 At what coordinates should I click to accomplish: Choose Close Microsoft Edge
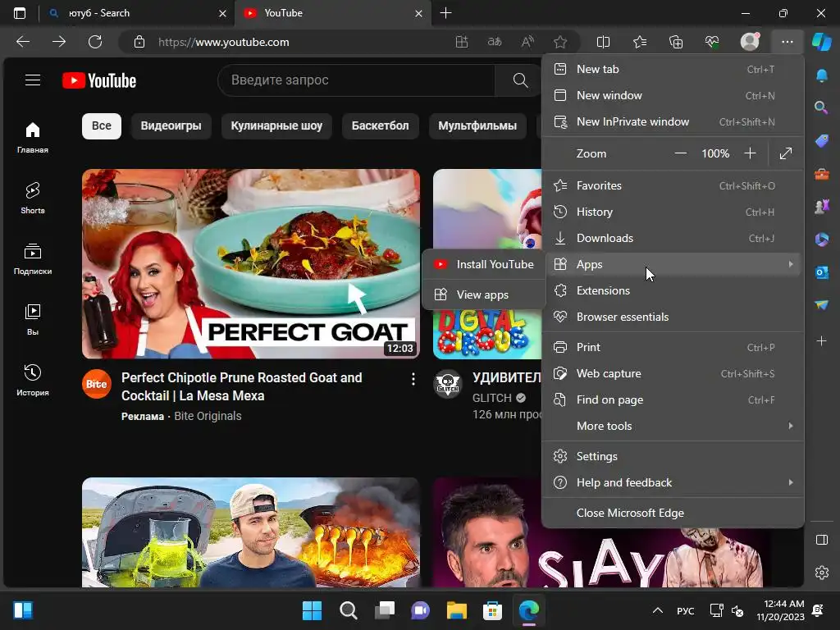click(673, 513)
